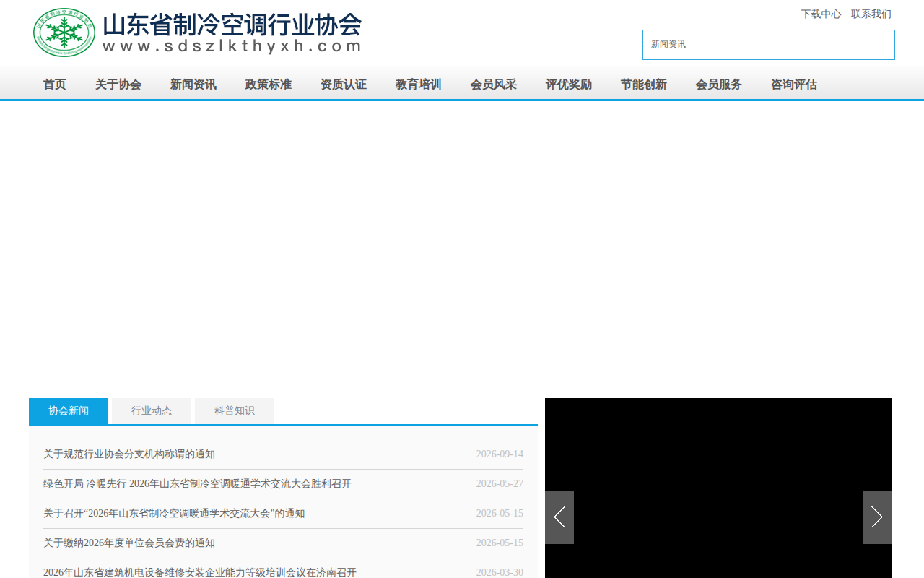Open the 联系我们 link
This screenshot has height=578, width=924.
click(871, 14)
